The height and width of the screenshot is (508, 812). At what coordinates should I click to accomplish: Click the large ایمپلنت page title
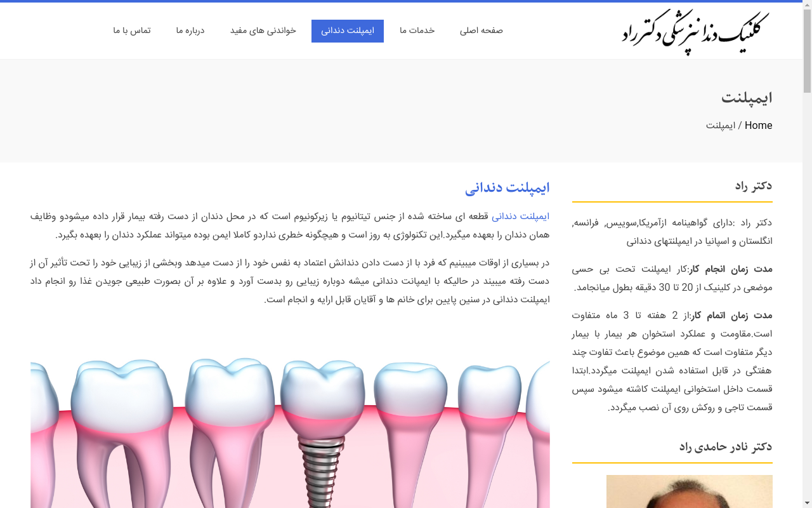point(747,98)
